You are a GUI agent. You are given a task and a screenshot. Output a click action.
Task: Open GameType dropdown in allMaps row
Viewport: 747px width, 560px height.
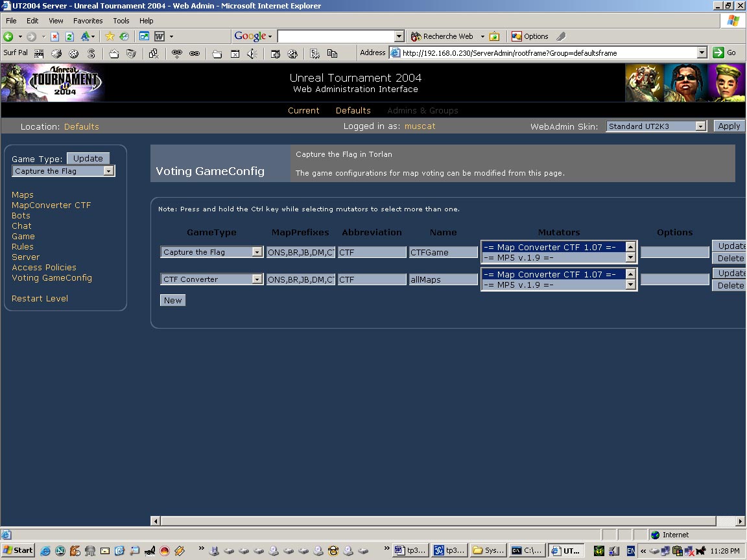click(211, 279)
